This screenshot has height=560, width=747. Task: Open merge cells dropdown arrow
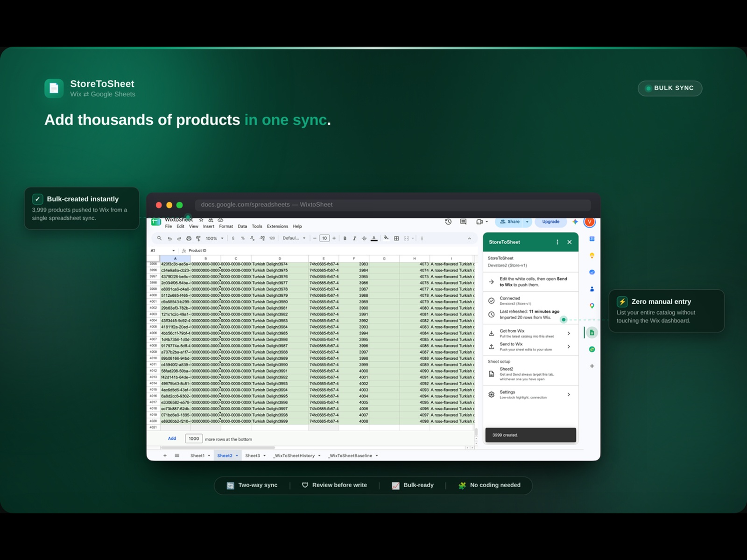(x=413, y=238)
